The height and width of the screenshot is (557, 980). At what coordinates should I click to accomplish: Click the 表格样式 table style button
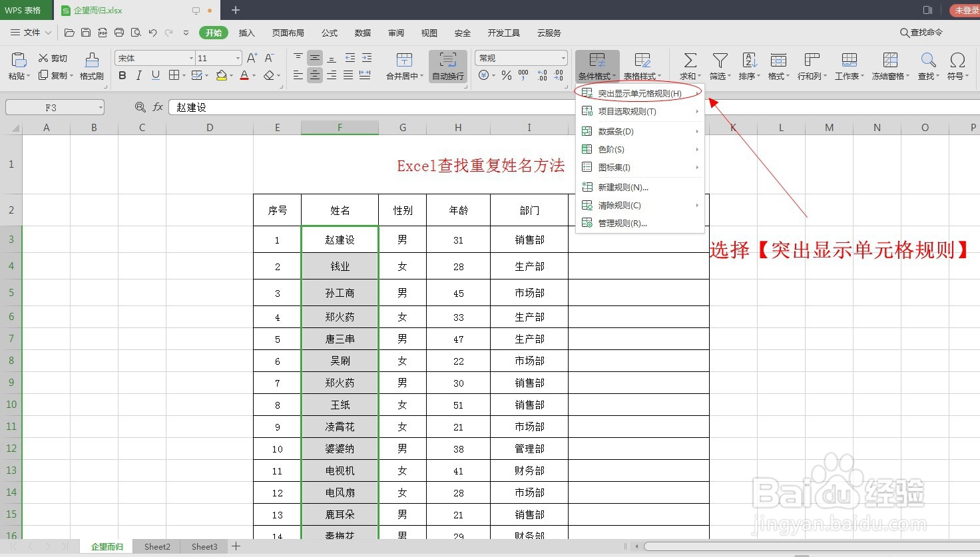[642, 67]
